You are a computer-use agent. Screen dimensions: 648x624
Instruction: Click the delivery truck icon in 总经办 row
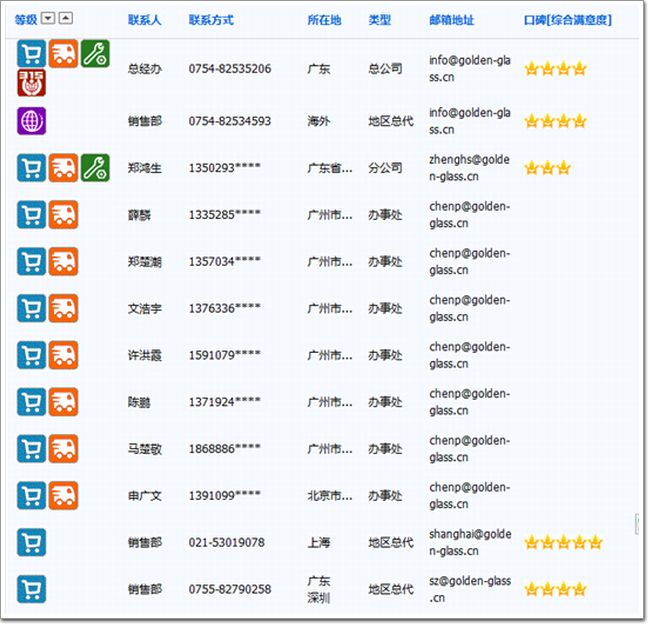pyautogui.click(x=63, y=54)
